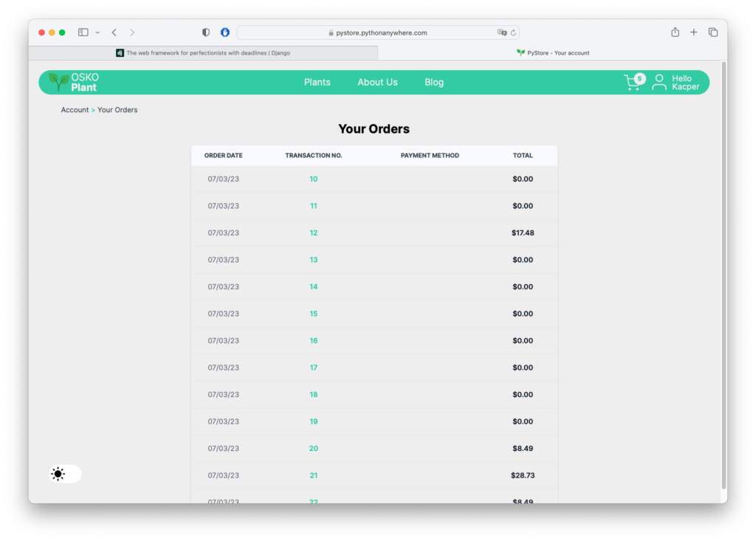The height and width of the screenshot is (541, 756).
Task: Click the order date in transaction 10 row
Action: [223, 179]
